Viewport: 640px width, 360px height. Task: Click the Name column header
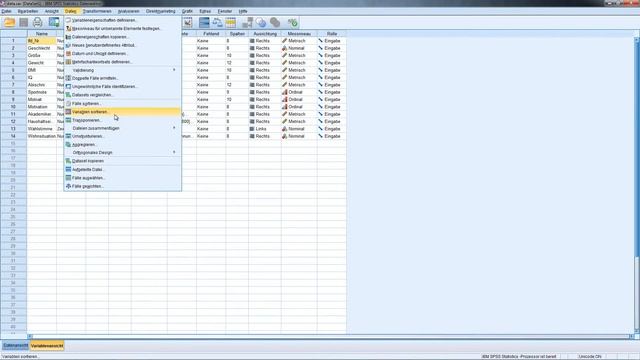pos(42,33)
